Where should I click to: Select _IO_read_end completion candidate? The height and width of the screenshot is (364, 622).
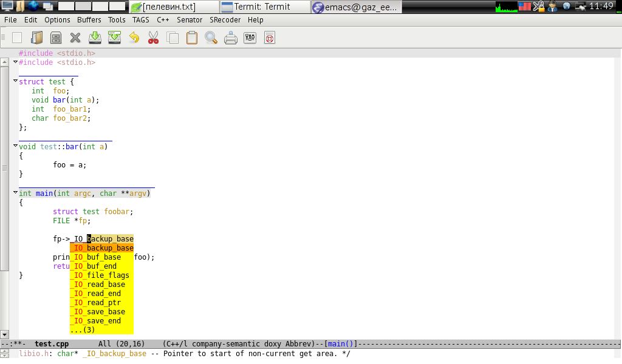101,294
